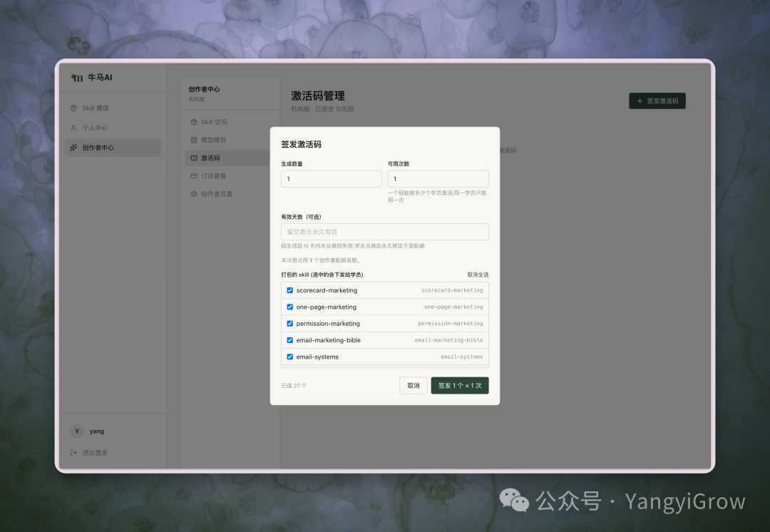
Task: Click the 订阅套餐 card icon
Action: pyautogui.click(x=194, y=176)
